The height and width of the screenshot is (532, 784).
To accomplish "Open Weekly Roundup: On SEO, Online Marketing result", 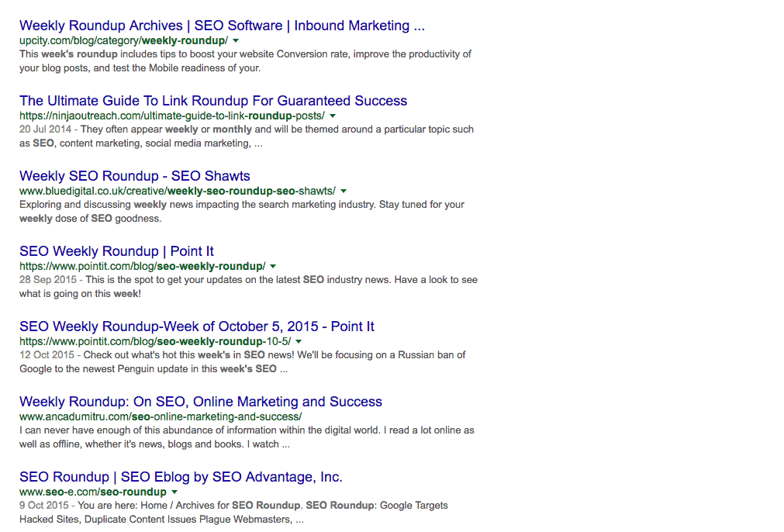I will (201, 402).
